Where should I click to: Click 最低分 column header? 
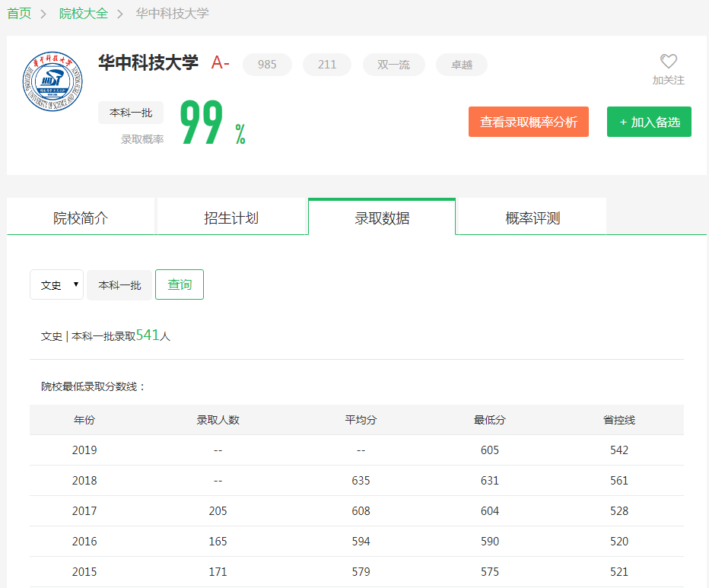click(x=490, y=420)
